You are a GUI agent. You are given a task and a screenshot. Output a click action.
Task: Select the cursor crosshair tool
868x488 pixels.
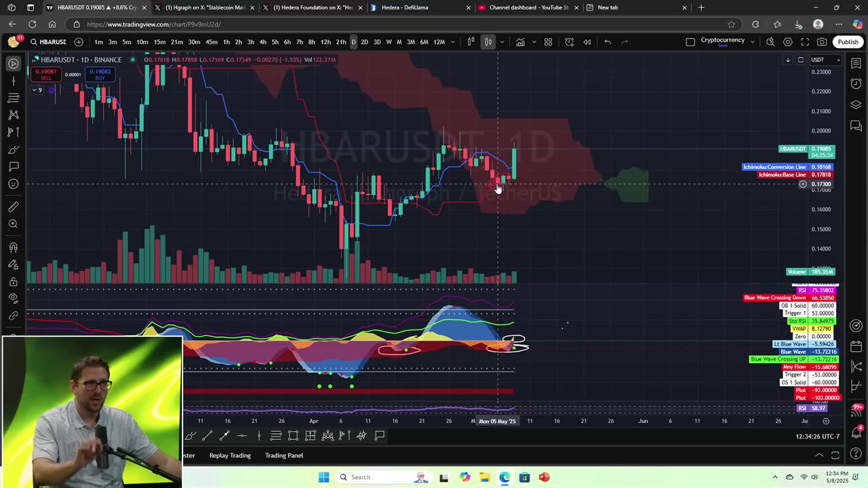click(14, 64)
